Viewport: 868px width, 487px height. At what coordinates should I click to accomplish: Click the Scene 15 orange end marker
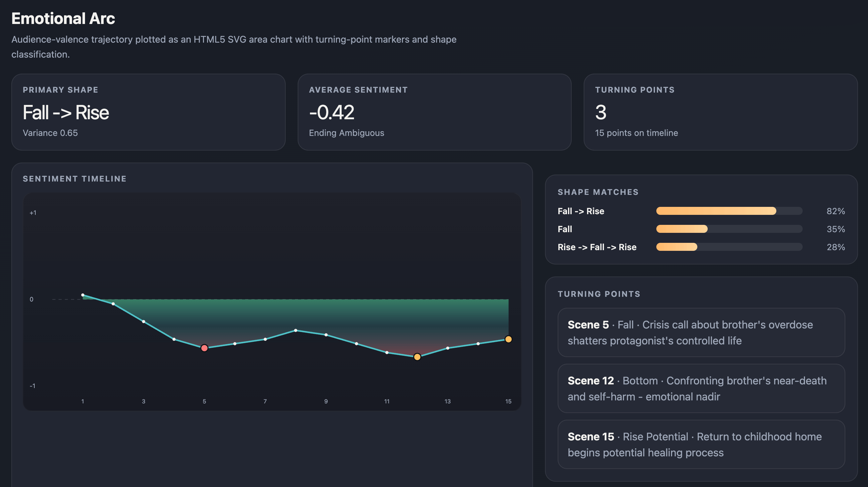508,339
